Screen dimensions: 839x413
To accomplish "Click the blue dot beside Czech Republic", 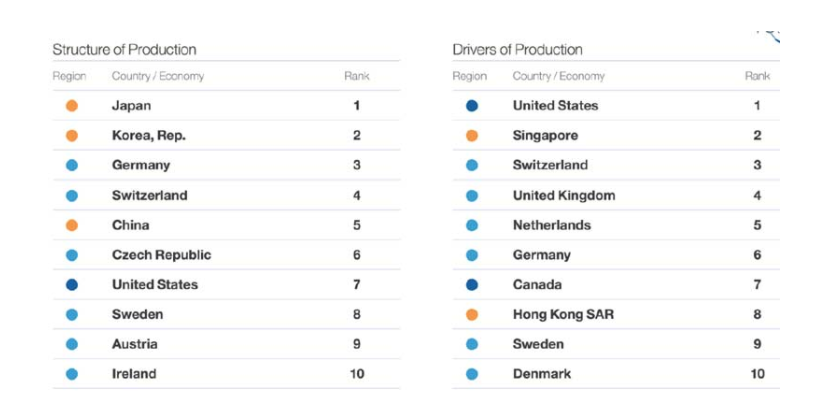I will click(72, 255).
